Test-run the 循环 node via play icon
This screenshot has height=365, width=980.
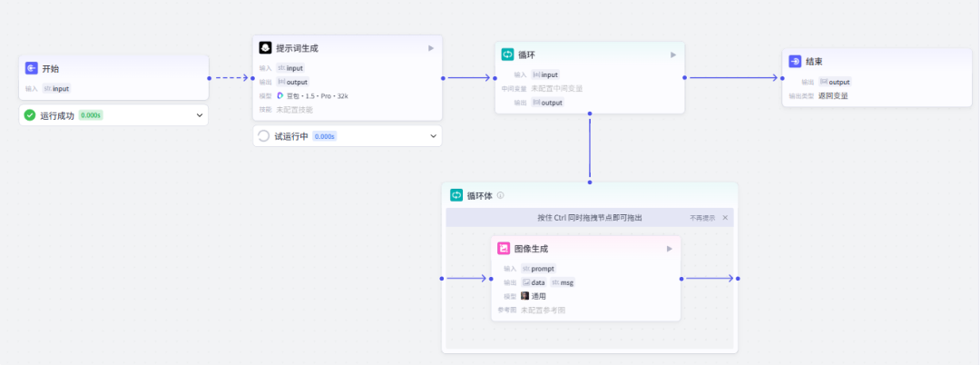point(673,54)
